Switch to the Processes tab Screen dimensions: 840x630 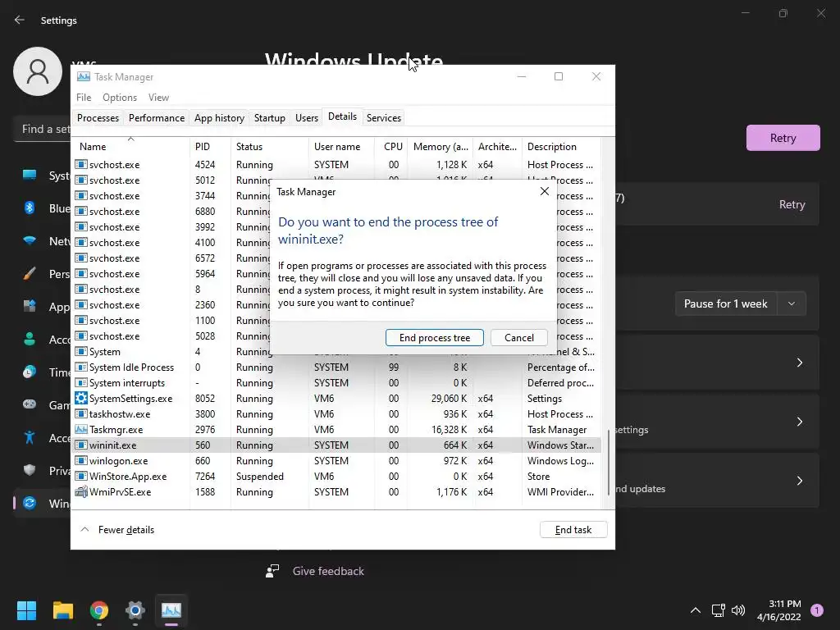click(98, 118)
